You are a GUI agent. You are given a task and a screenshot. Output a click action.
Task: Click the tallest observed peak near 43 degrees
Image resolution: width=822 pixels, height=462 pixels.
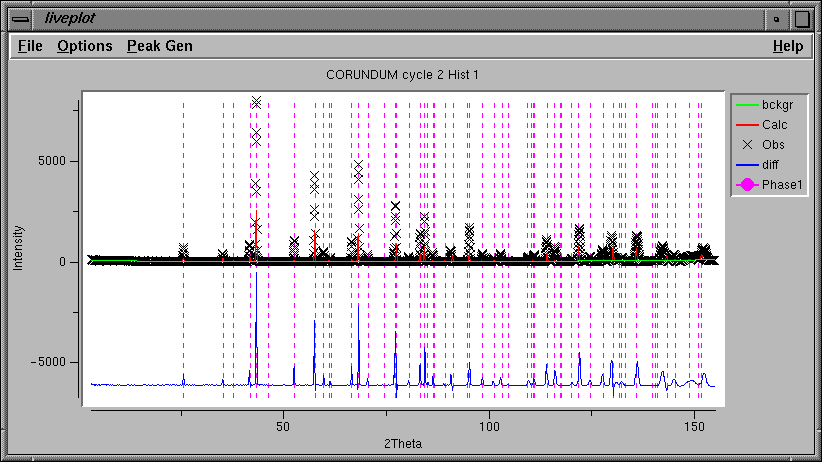click(x=256, y=102)
